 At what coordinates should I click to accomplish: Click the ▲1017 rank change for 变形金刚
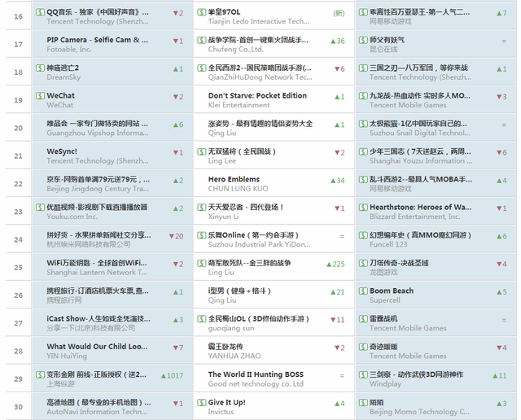(173, 375)
